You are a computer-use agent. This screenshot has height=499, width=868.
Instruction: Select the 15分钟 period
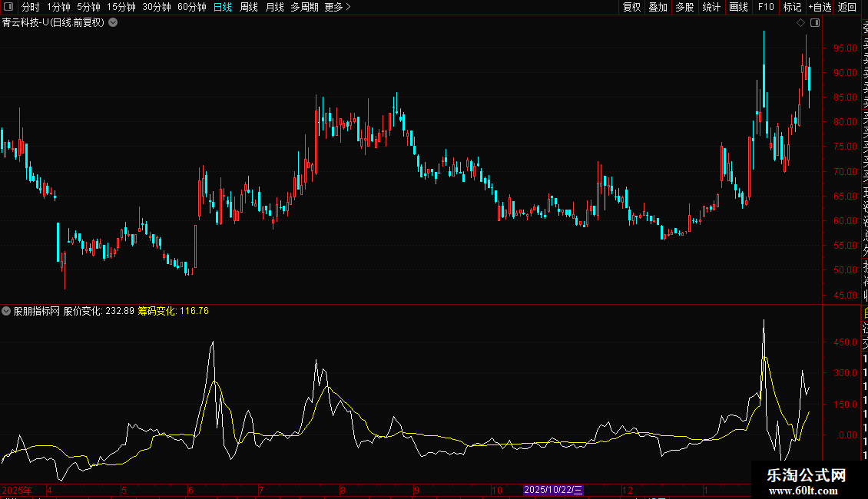[x=121, y=7]
